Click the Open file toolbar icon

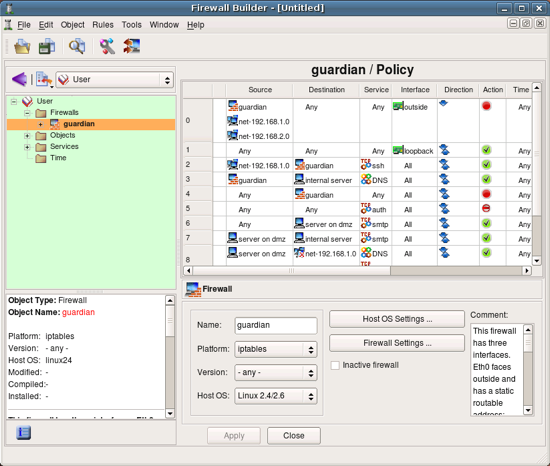[x=22, y=46]
